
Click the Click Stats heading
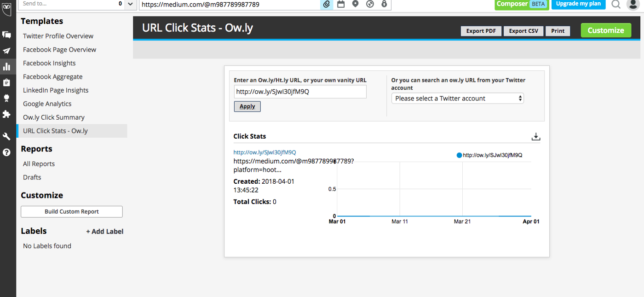(250, 136)
